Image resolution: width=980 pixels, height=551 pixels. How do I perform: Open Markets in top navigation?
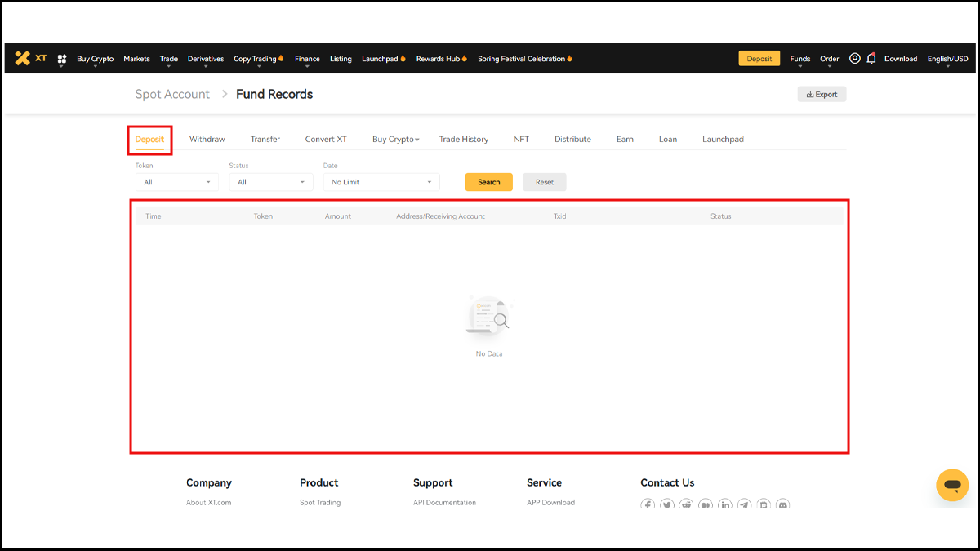137,59
